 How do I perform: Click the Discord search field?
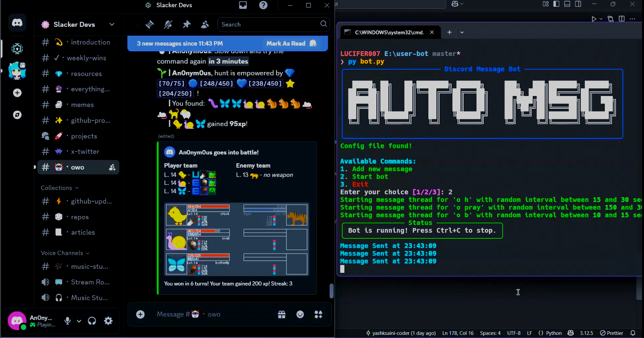(273, 24)
